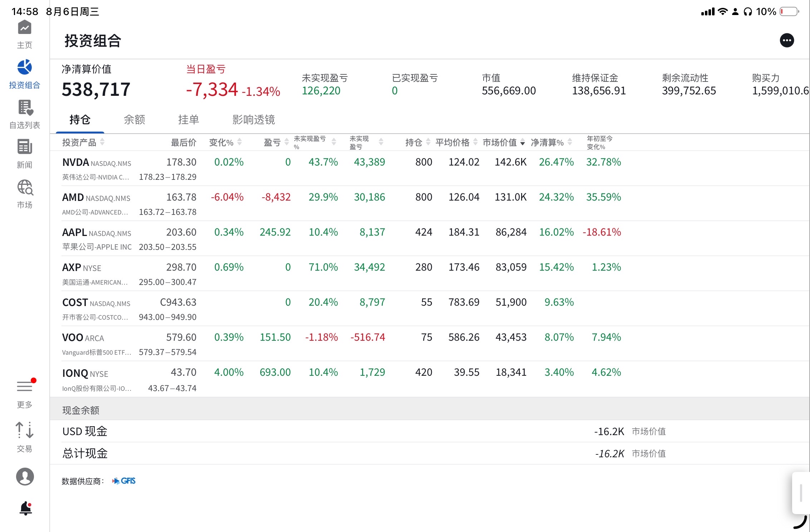810x532 pixels.
Task: Open the notifications bell icon
Action: (x=26, y=508)
